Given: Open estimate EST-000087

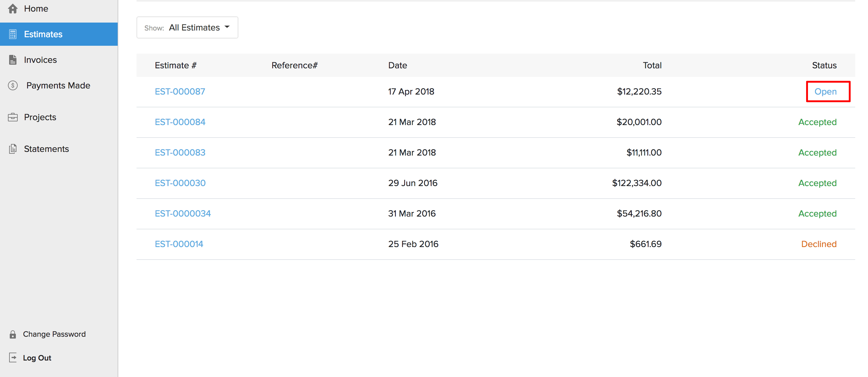Looking at the screenshot, I should tap(180, 92).
